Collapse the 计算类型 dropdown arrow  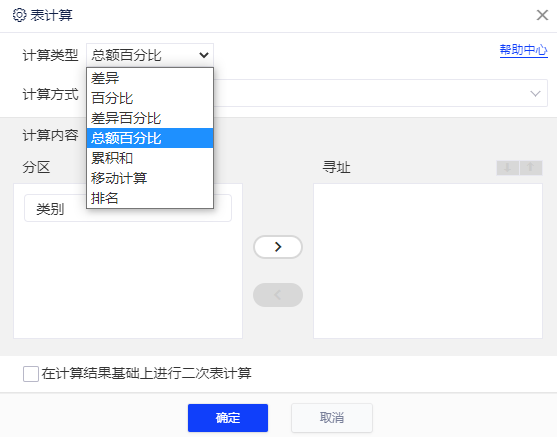(x=204, y=55)
